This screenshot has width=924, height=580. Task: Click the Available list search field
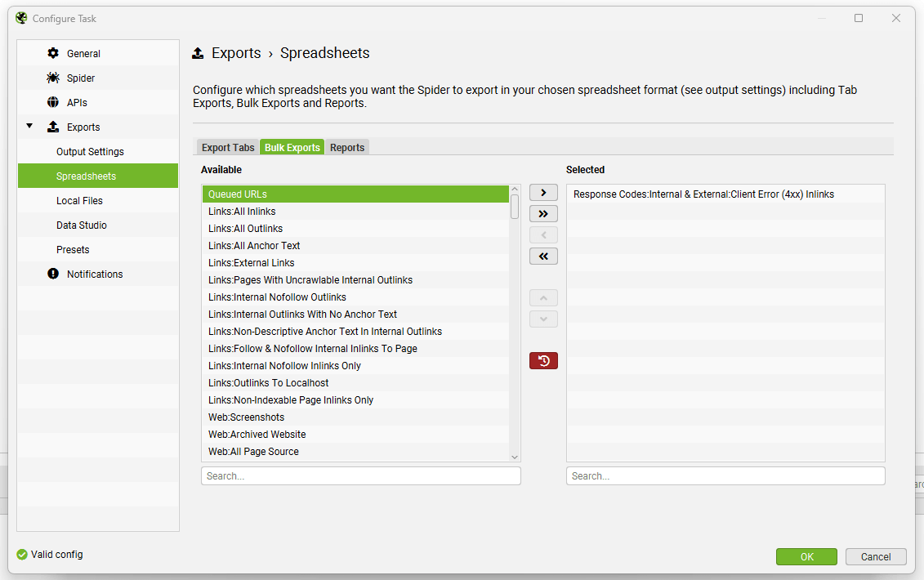click(360, 475)
